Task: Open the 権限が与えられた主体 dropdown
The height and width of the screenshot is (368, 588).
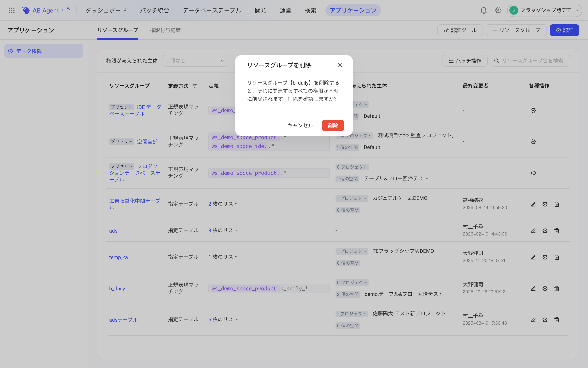Action: click(x=195, y=61)
